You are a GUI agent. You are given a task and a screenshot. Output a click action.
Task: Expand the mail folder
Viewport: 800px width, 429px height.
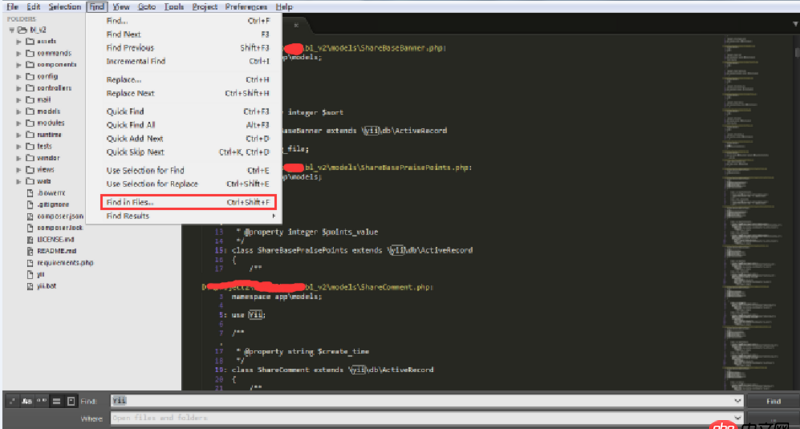click(19, 100)
